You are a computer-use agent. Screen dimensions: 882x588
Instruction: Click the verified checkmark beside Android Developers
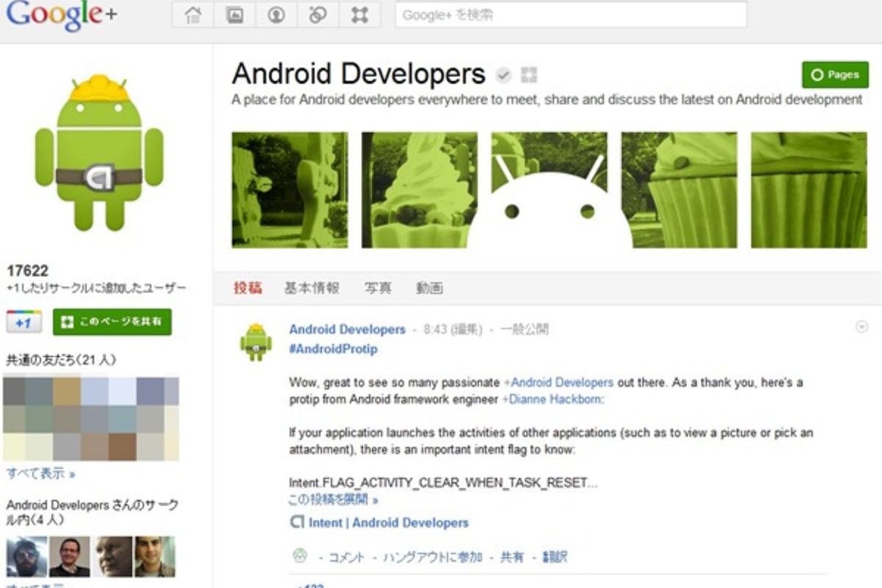point(503,73)
